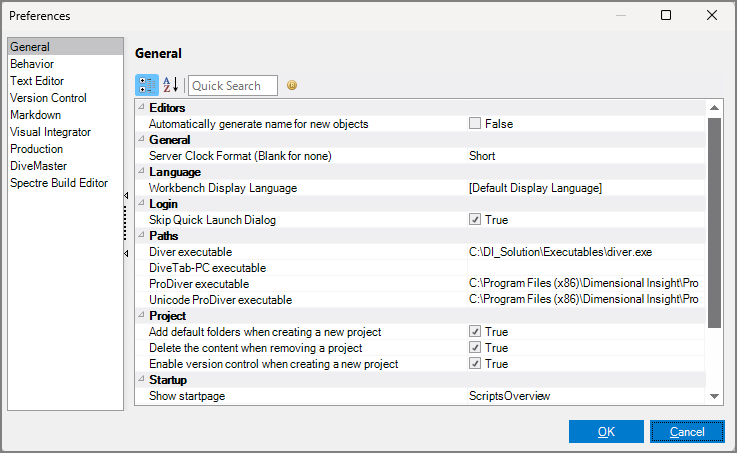Image resolution: width=737 pixels, height=453 pixels.
Task: Edit the Diver executable path
Action: (586, 252)
